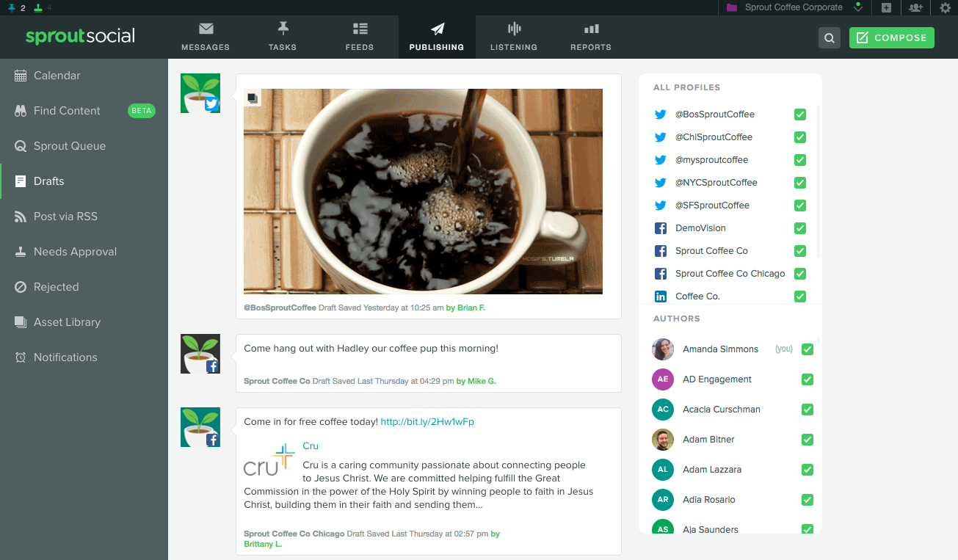Click Adam Bitner's avatar photo

pyautogui.click(x=663, y=440)
